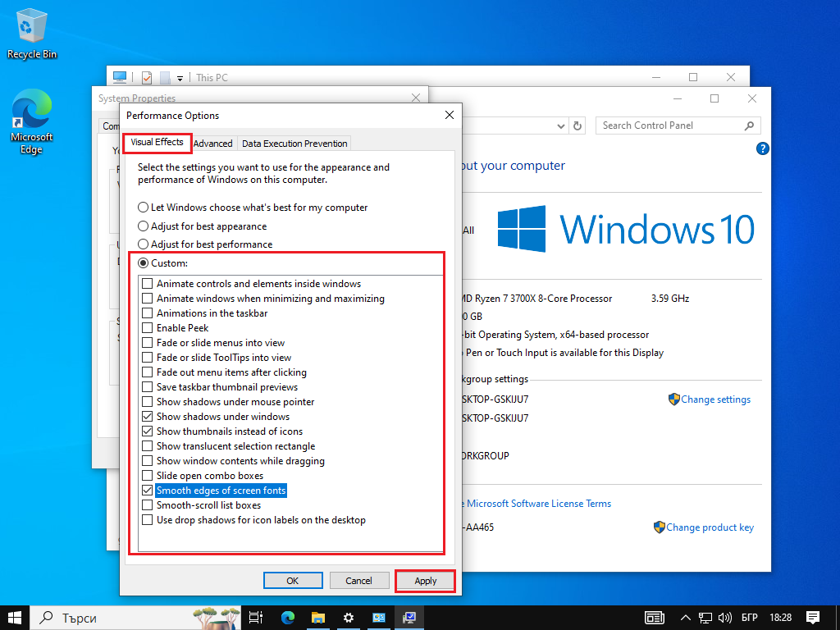Switch to the Advanced tab

click(x=213, y=144)
